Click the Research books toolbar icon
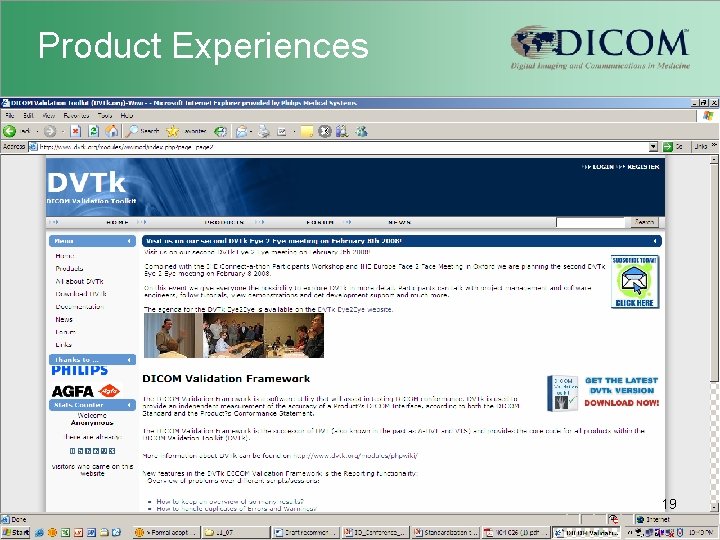720x540 pixels. click(x=342, y=132)
